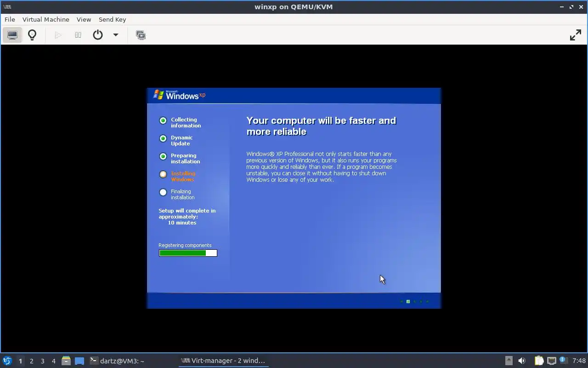Open the manage VM snapshots view
The width and height of the screenshot is (588, 368).
pyautogui.click(x=141, y=35)
